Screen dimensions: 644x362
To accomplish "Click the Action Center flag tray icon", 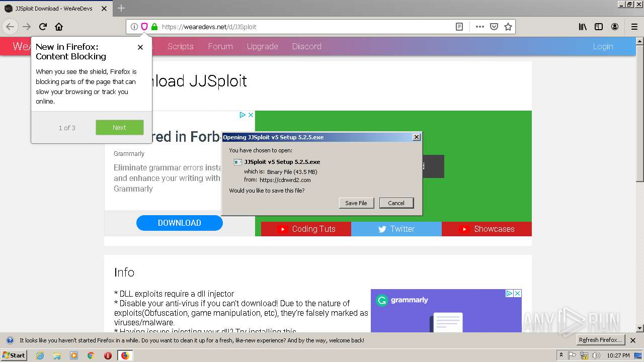I will pyautogui.click(x=572, y=355).
